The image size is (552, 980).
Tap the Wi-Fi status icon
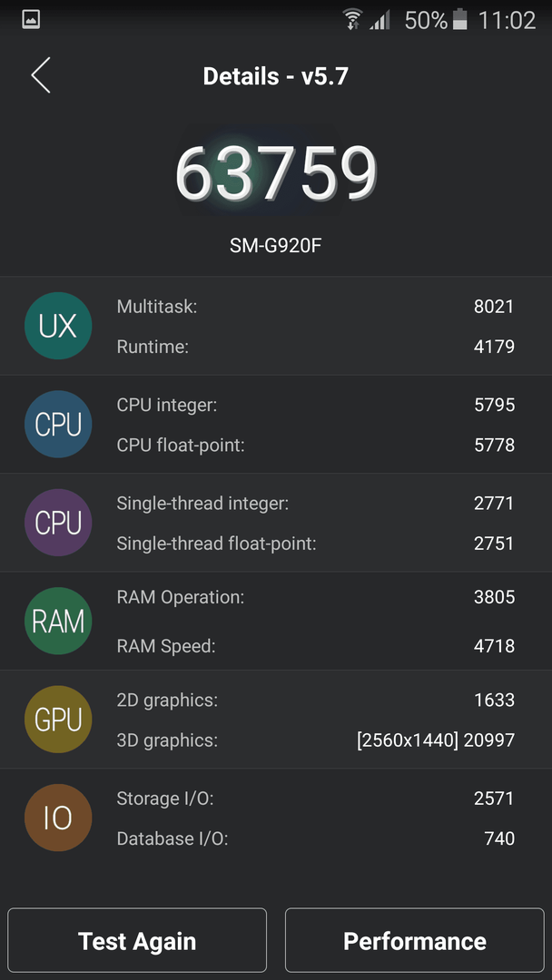point(353,20)
